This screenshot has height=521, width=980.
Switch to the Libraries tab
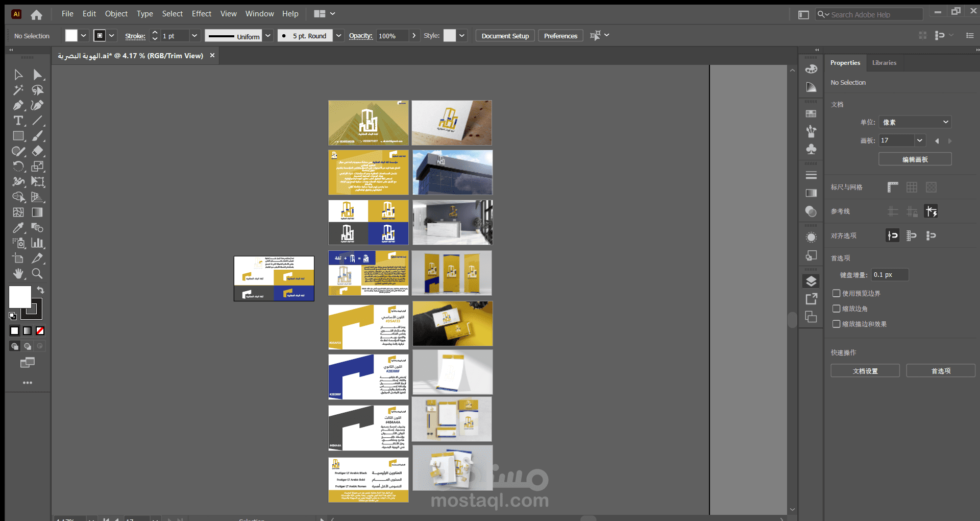[884, 63]
